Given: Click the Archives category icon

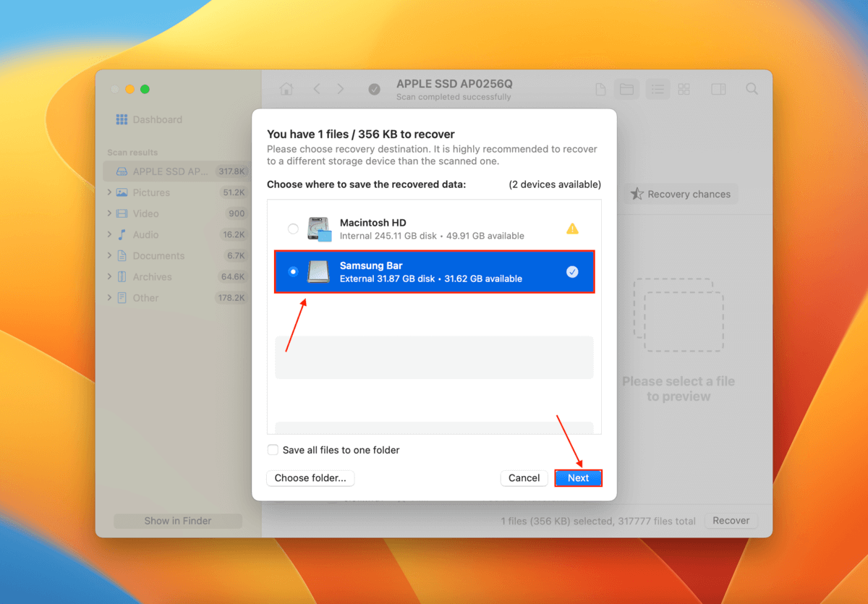Looking at the screenshot, I should click(122, 276).
